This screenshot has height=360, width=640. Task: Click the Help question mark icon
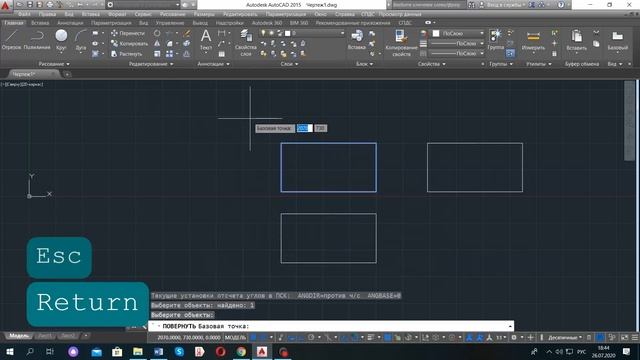click(x=561, y=5)
